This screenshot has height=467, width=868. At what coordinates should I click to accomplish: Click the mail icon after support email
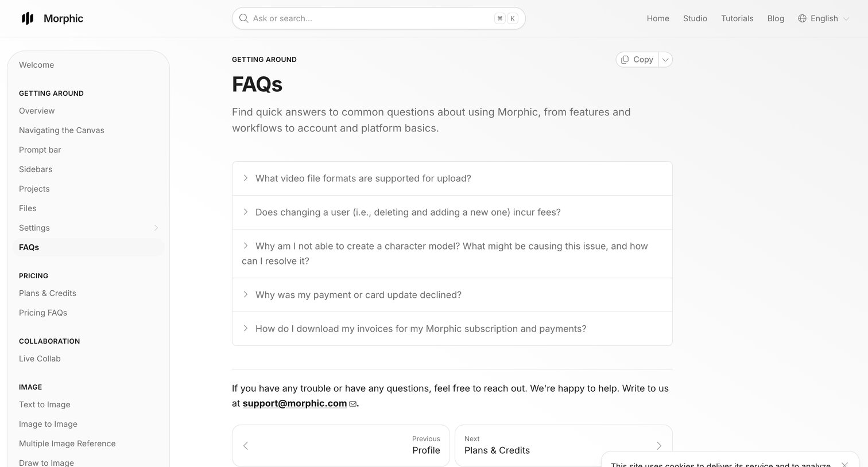[x=352, y=404]
